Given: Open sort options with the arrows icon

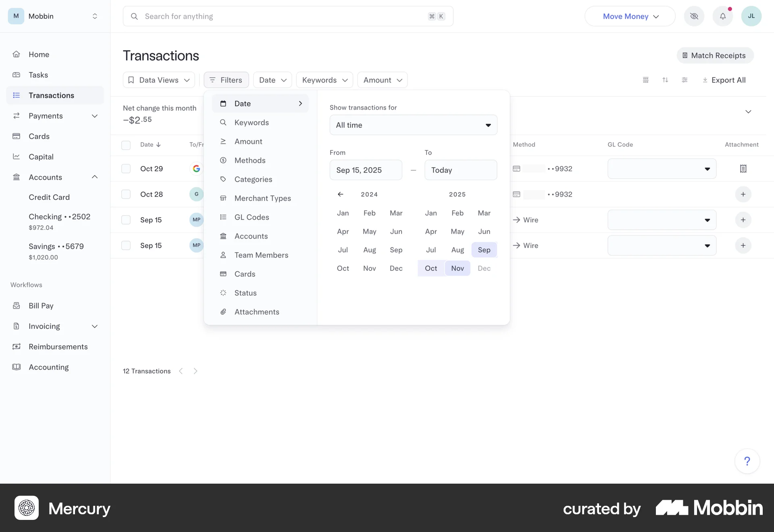Looking at the screenshot, I should click(665, 80).
